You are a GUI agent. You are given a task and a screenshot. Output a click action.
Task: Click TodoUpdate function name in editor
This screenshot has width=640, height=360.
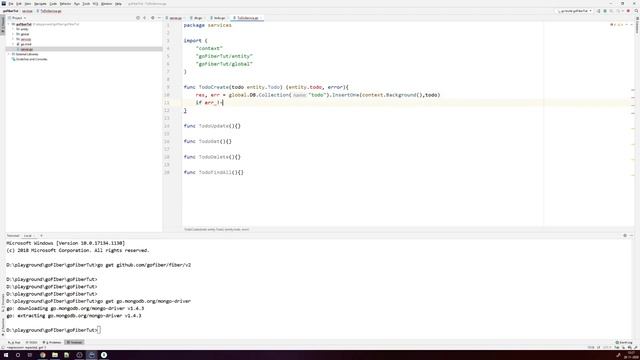[x=214, y=126]
